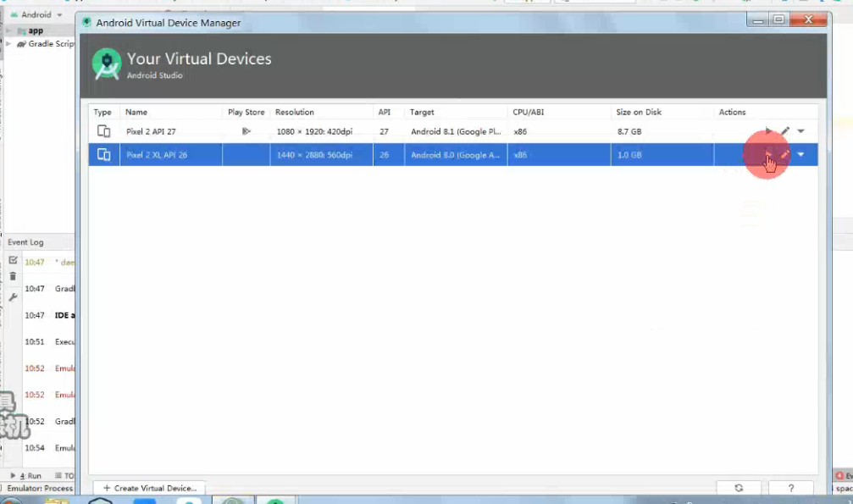Screen dimensions: 853x504
Task: Open the 4: Run tool window tab
Action: [x=26, y=476]
